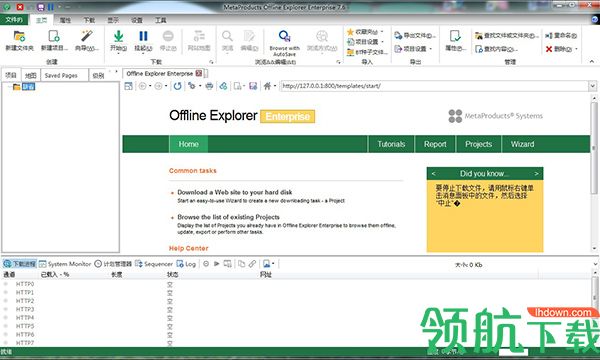Screen dimensions: 600x360
Task: Go back using browser toolbar arrow
Action: [142, 86]
